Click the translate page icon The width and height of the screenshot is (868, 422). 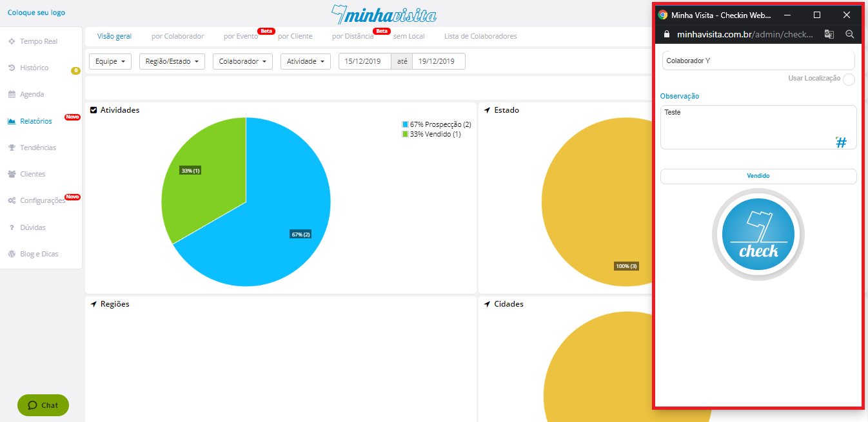829,34
